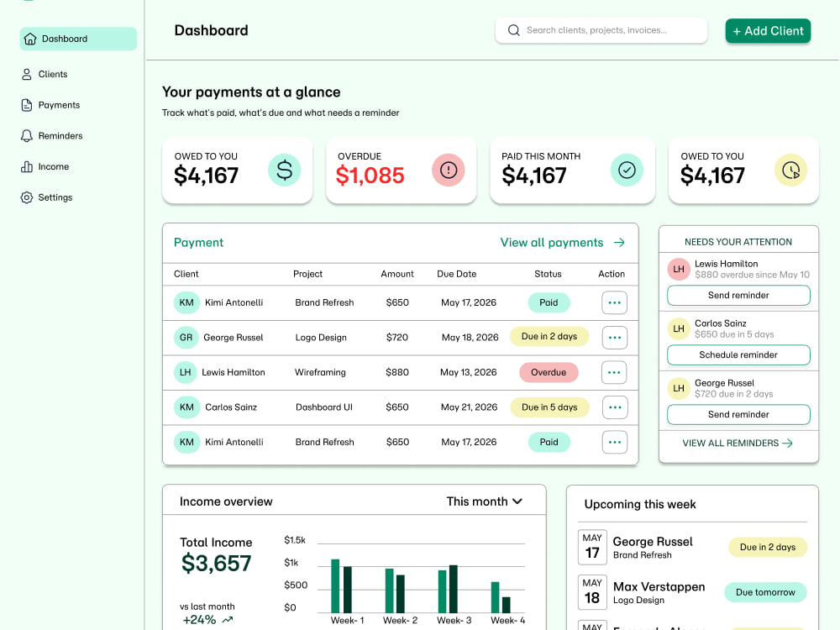Click the person icon beside Clients
Image resolution: width=840 pixels, height=630 pixels.
[27, 74]
